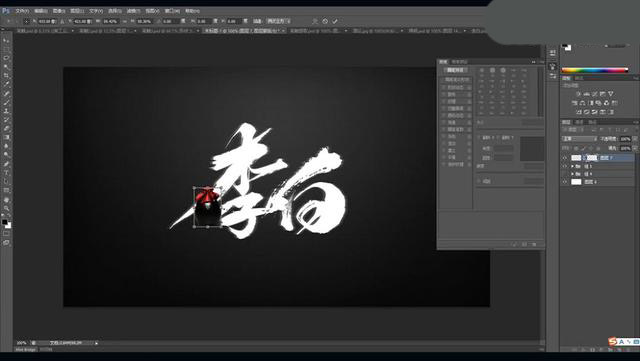Open the Mini Bridge panel tab

(26, 350)
